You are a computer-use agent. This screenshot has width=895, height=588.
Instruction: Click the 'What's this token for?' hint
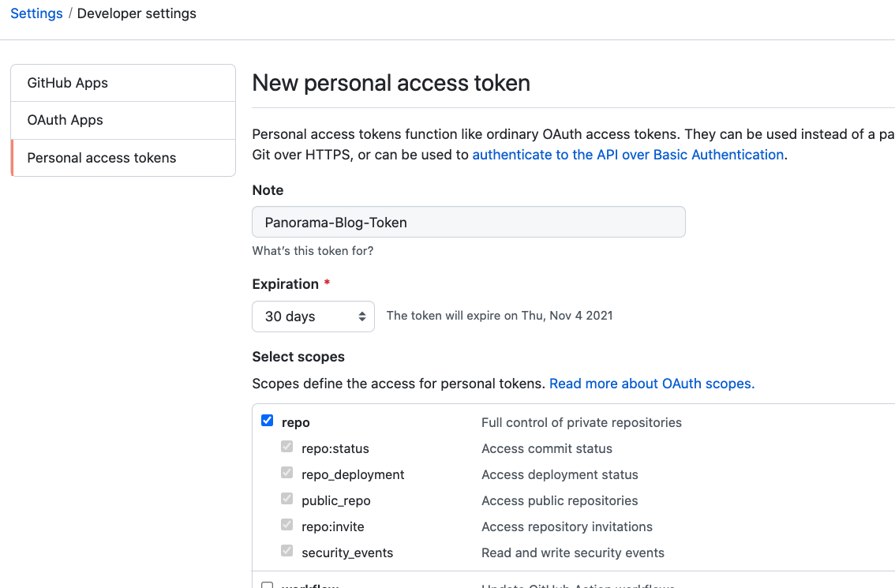313,251
